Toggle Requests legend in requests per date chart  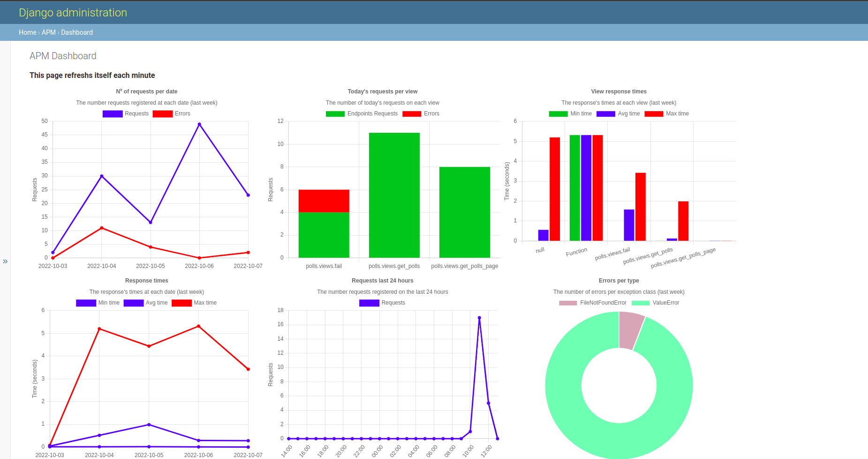(125, 114)
